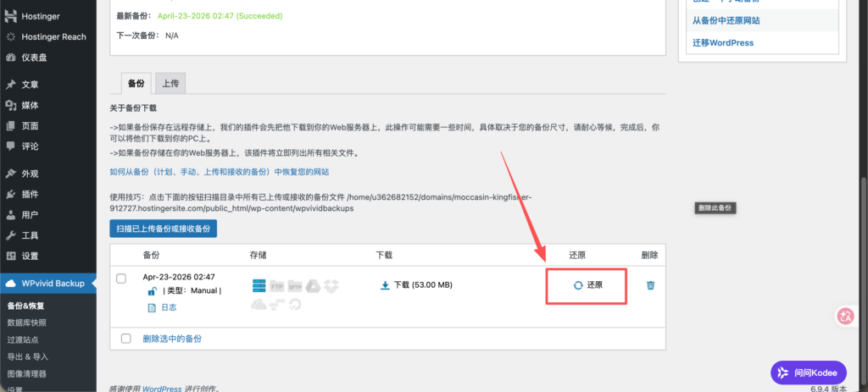Open the 评论 comments icon

point(10,146)
